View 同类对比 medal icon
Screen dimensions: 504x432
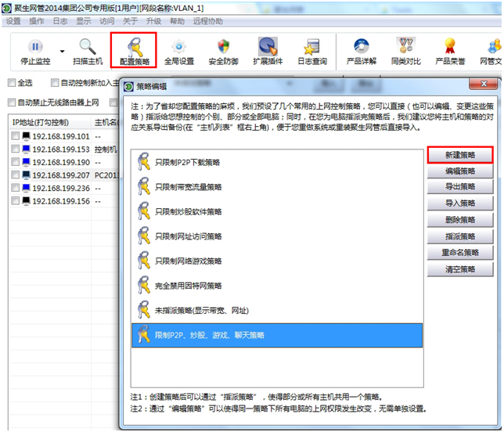(x=406, y=46)
